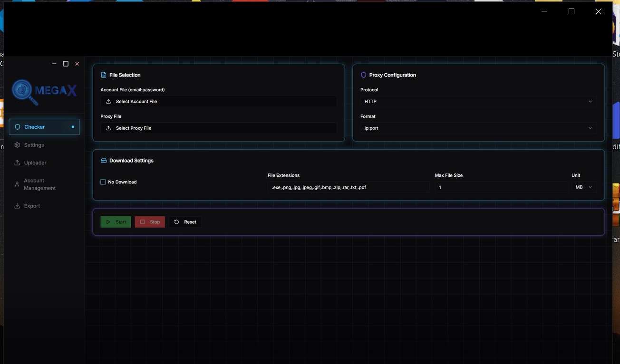Screen dimensions: 620x364
Task: Expand the Format dropdown showing ip:port
Action: 478,128
